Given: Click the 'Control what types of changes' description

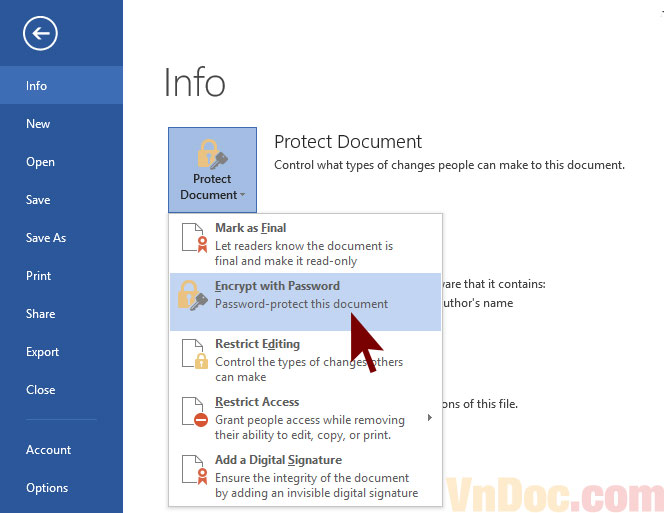Looking at the screenshot, I should coord(449,165).
